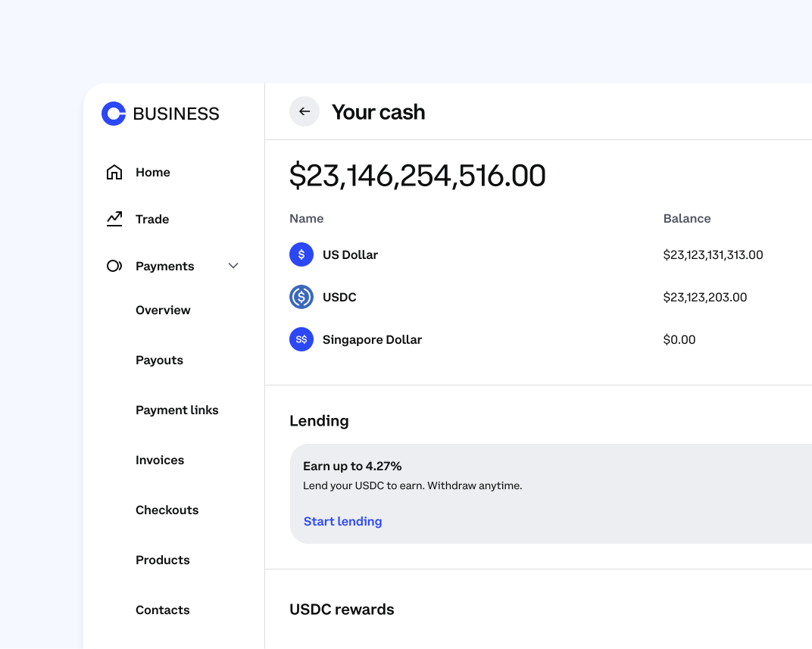Navigate to Payouts
Screen dimensions: 812x649
(x=160, y=360)
